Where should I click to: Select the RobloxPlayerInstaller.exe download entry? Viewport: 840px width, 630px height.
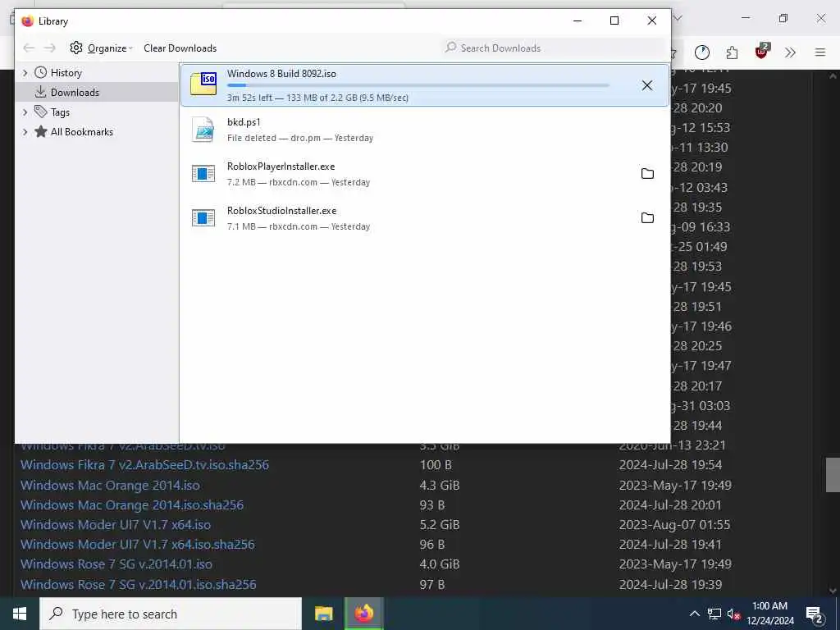(x=424, y=174)
